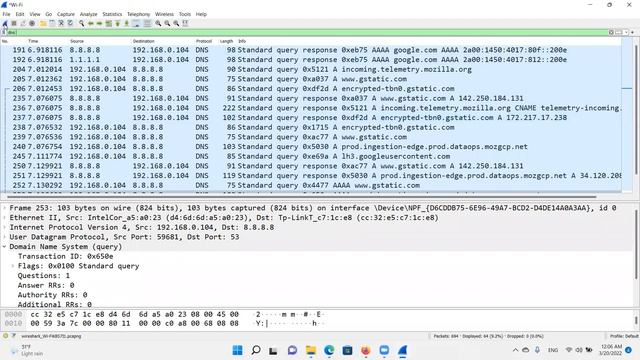
Task: Open the File menu
Action: tap(6, 14)
